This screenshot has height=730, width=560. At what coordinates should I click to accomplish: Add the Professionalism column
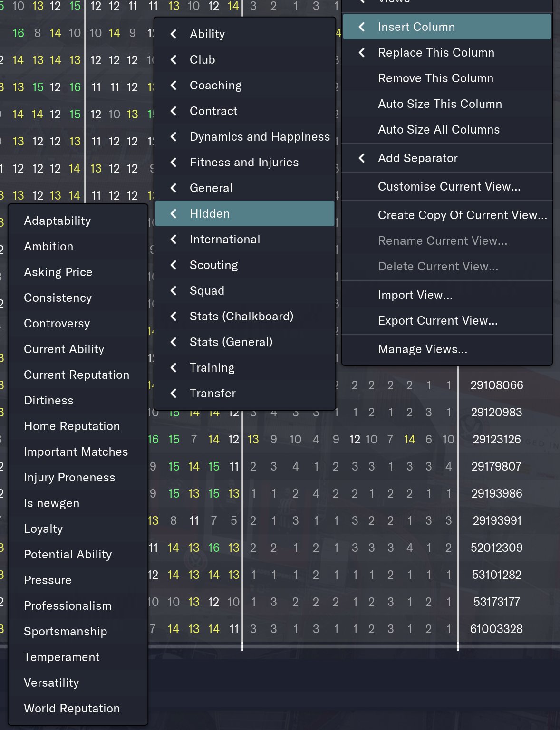pyautogui.click(x=68, y=606)
